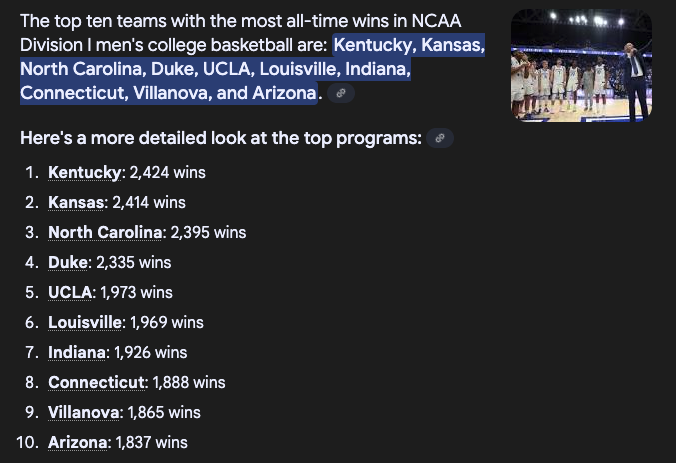Image resolution: width=676 pixels, height=463 pixels.
Task: Click the "Here's a more detailed look" heading
Action: (220, 138)
